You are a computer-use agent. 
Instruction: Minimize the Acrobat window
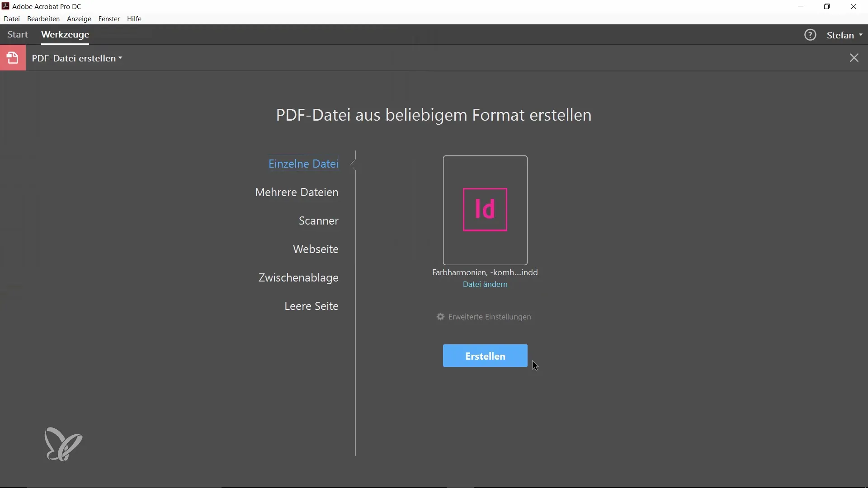pos(801,6)
